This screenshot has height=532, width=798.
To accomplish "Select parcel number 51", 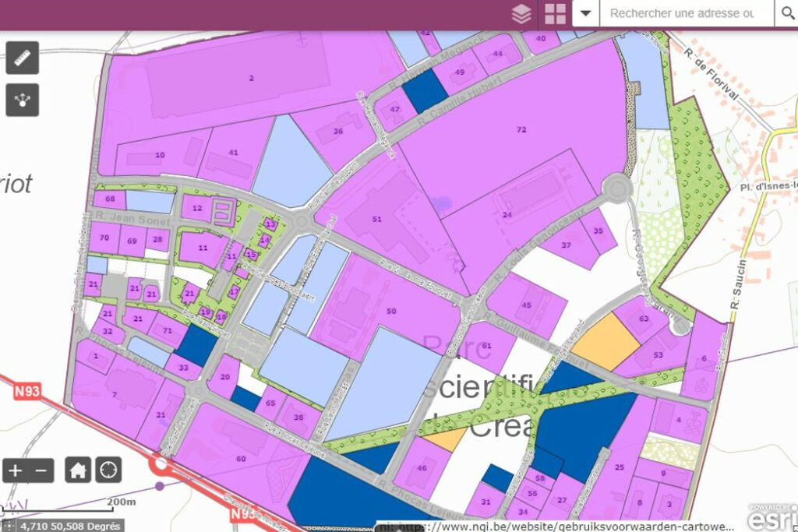I will pos(376,219).
